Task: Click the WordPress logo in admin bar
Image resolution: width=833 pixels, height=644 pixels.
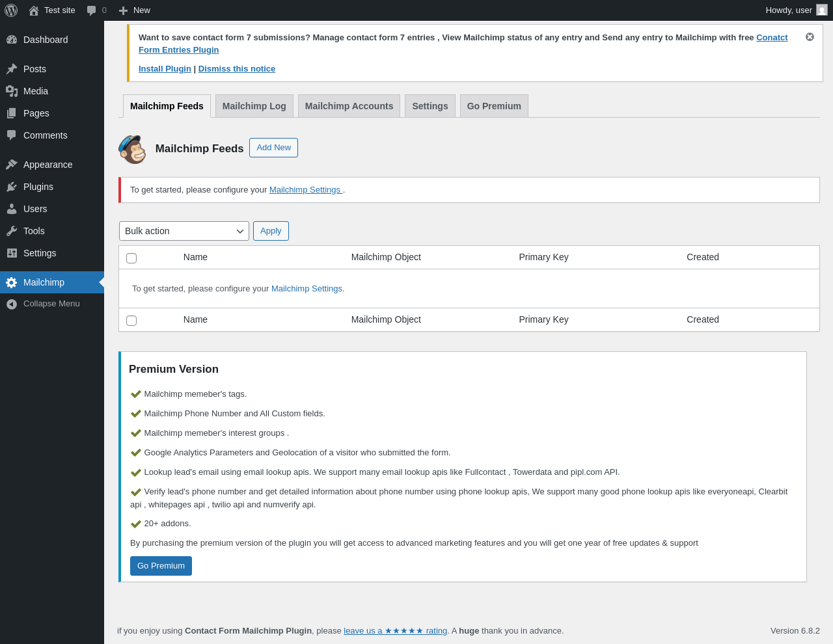Action: click(x=11, y=10)
